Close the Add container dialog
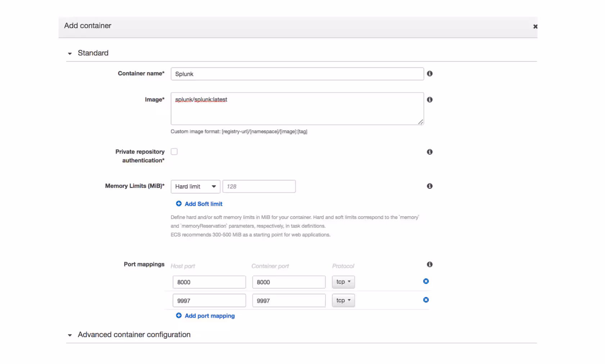The height and width of the screenshot is (364, 605). pos(535,27)
